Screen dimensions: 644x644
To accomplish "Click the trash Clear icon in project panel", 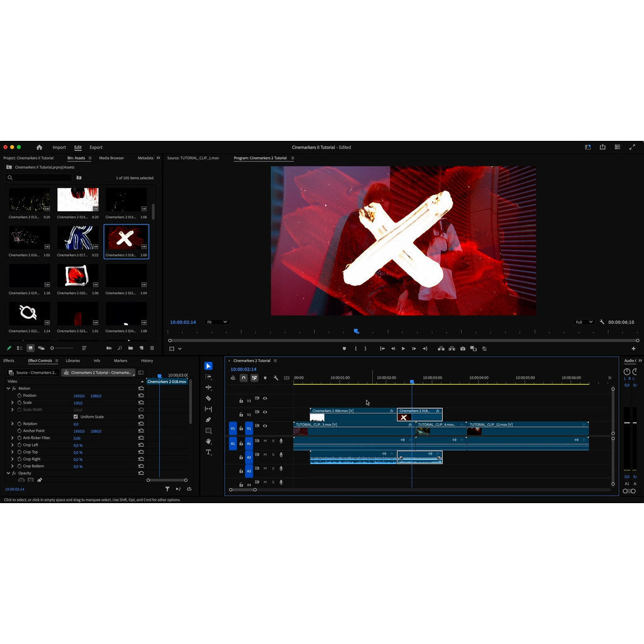I will pos(152,348).
